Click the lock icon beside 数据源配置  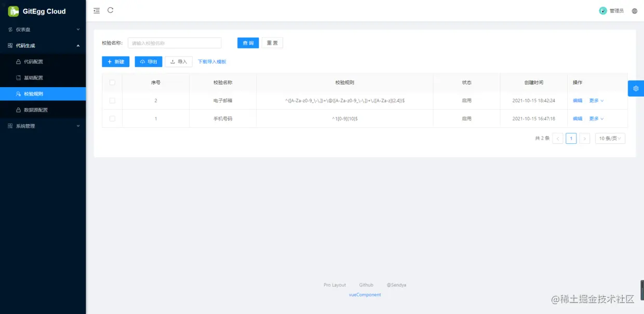pyautogui.click(x=18, y=110)
